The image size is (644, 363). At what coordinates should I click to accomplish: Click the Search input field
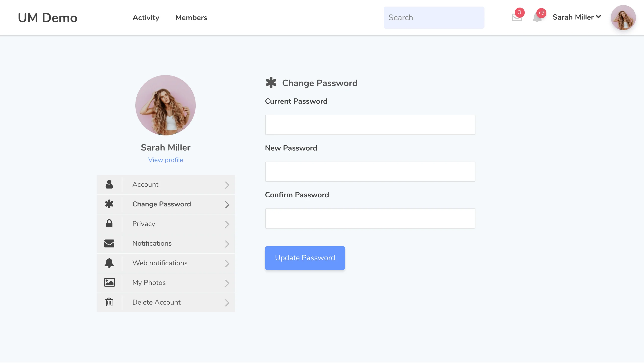click(434, 17)
